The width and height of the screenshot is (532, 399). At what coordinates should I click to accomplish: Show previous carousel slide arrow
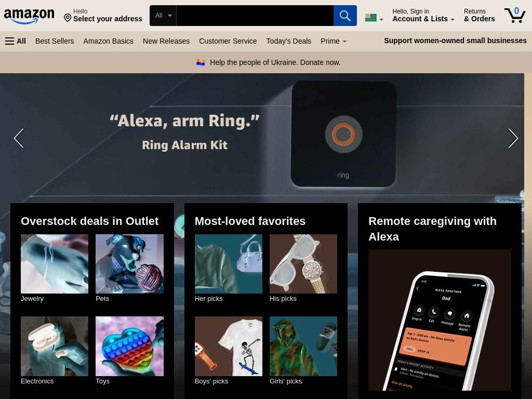coord(19,138)
